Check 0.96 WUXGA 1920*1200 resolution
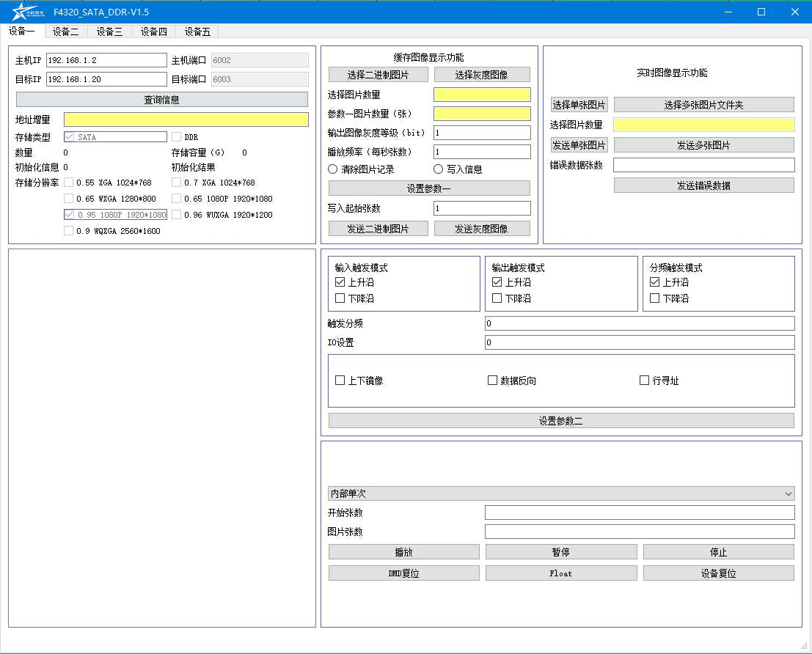The image size is (812, 654). coord(177,214)
